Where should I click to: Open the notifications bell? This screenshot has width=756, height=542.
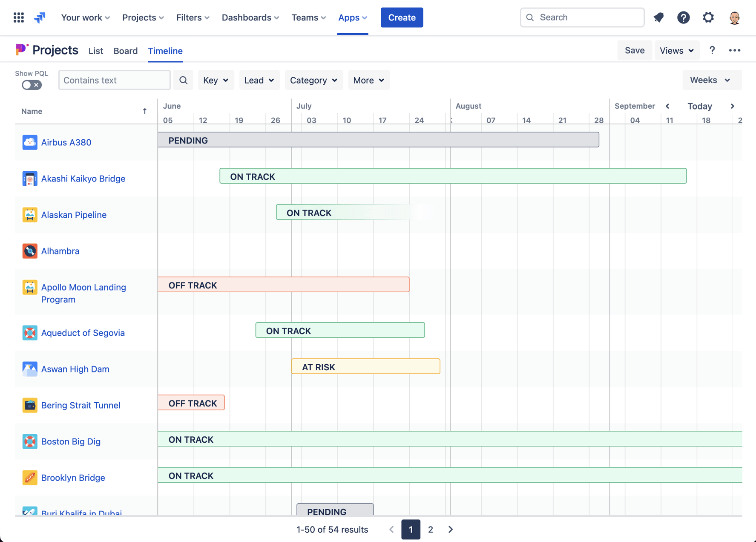pos(658,17)
